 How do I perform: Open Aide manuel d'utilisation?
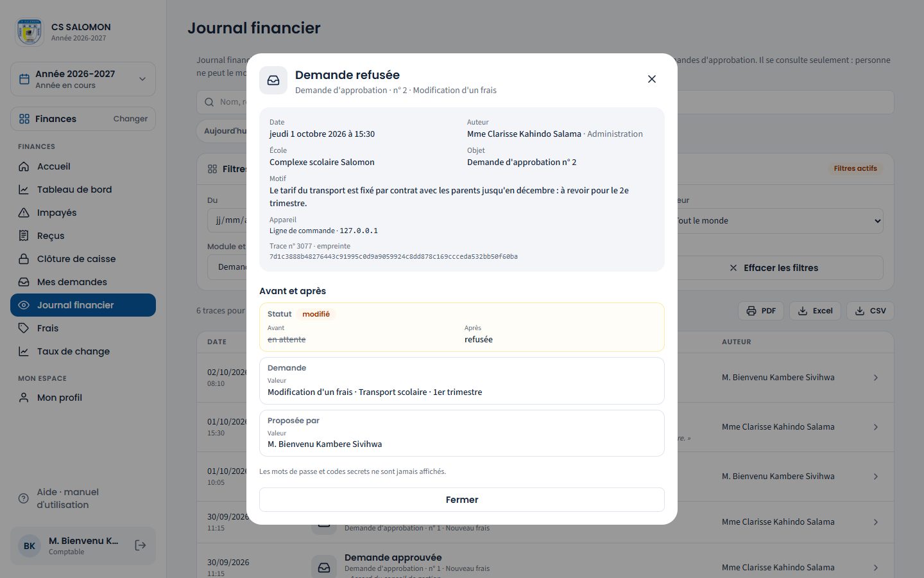83,498
